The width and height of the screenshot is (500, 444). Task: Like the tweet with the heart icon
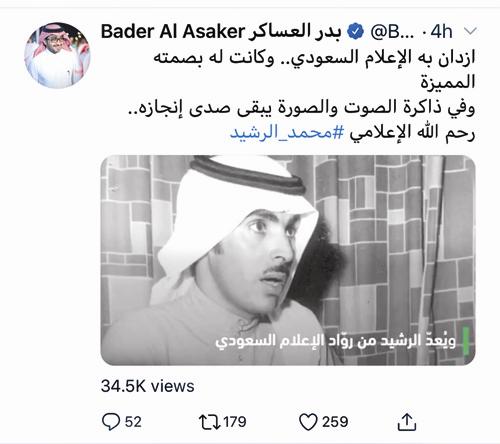308,422
